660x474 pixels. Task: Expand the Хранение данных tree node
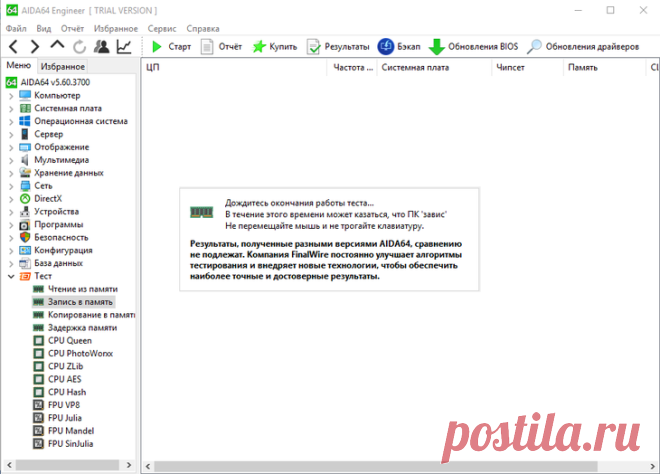tap(11, 173)
